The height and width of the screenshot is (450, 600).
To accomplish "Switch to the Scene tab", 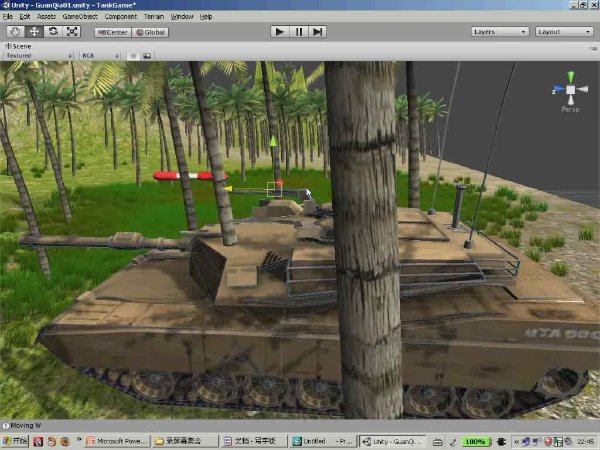I will (x=18, y=46).
